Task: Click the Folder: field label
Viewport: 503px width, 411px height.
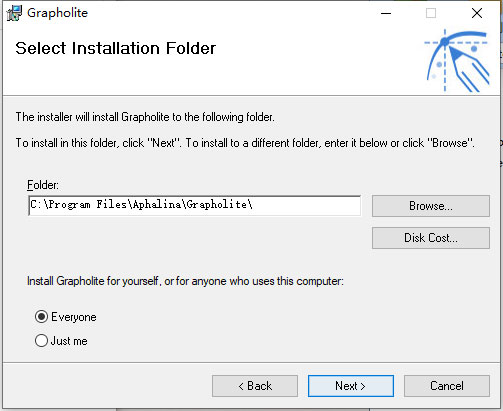Action: coord(43,185)
